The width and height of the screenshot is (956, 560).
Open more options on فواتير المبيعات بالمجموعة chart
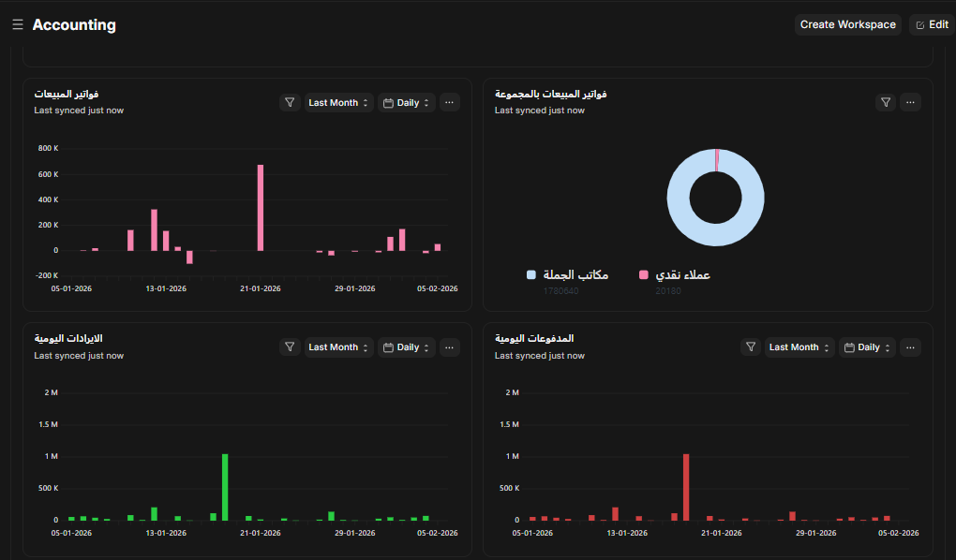click(910, 103)
